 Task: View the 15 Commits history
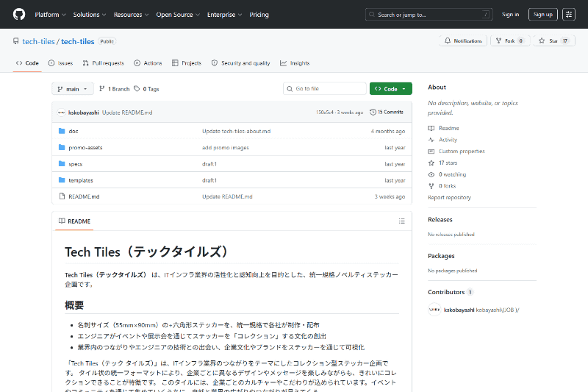point(387,113)
